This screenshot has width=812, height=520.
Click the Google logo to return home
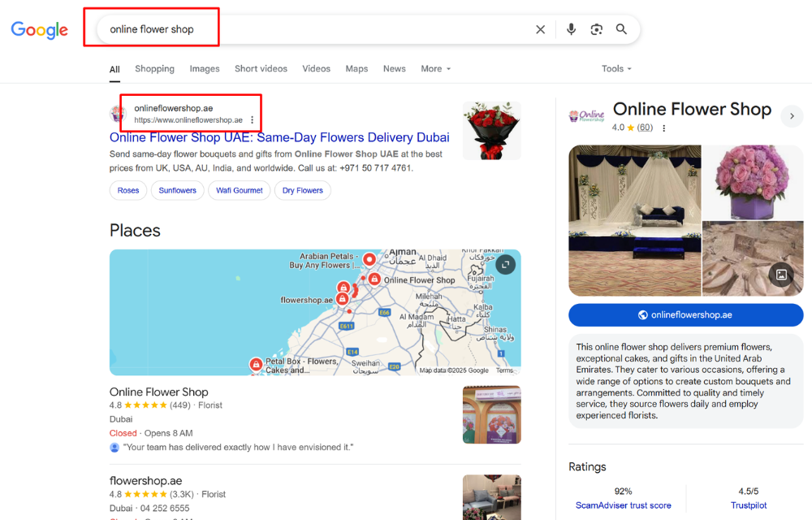tap(39, 29)
